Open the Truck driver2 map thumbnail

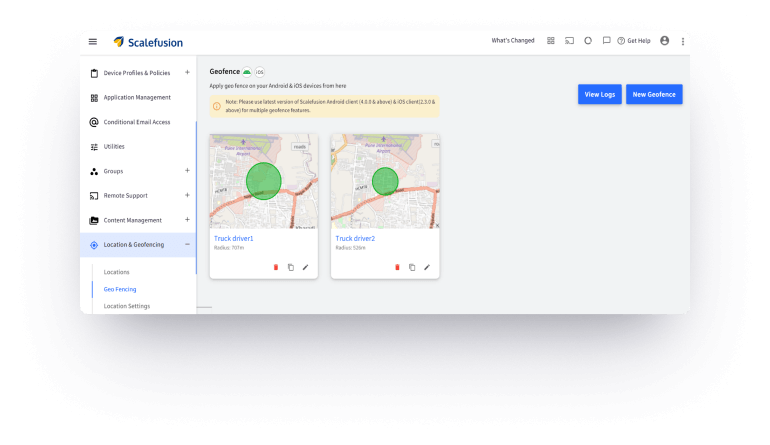(385, 181)
